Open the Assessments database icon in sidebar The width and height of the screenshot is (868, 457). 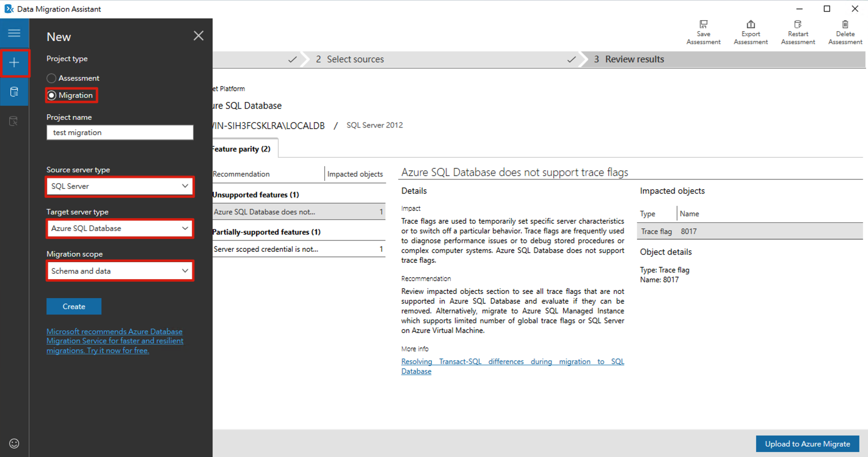click(14, 92)
